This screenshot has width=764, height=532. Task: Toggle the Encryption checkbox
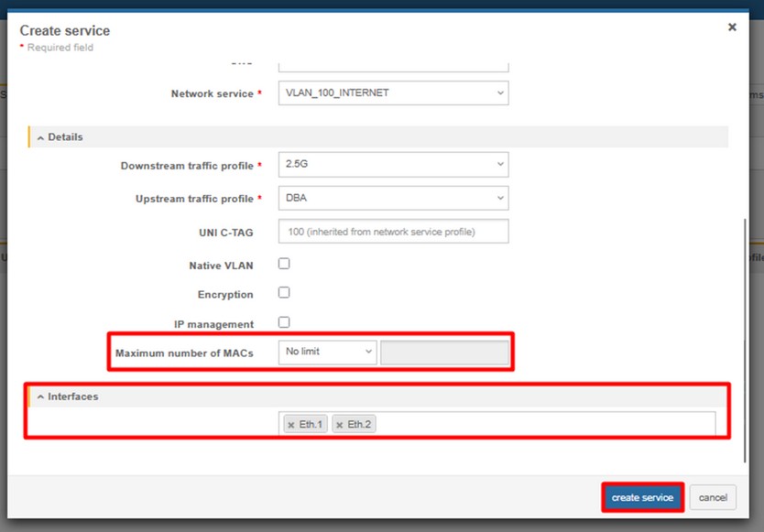click(x=284, y=293)
